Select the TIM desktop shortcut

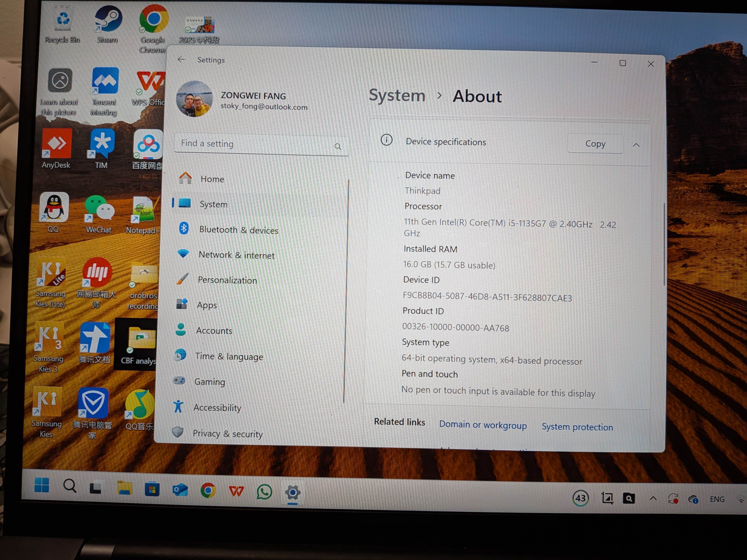pyautogui.click(x=101, y=149)
